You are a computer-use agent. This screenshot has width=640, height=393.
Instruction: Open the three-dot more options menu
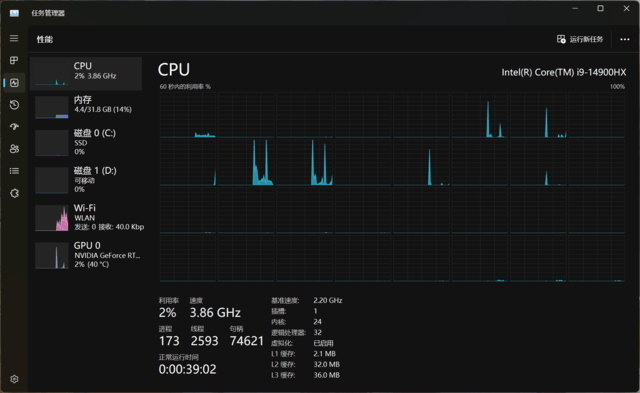click(x=624, y=39)
